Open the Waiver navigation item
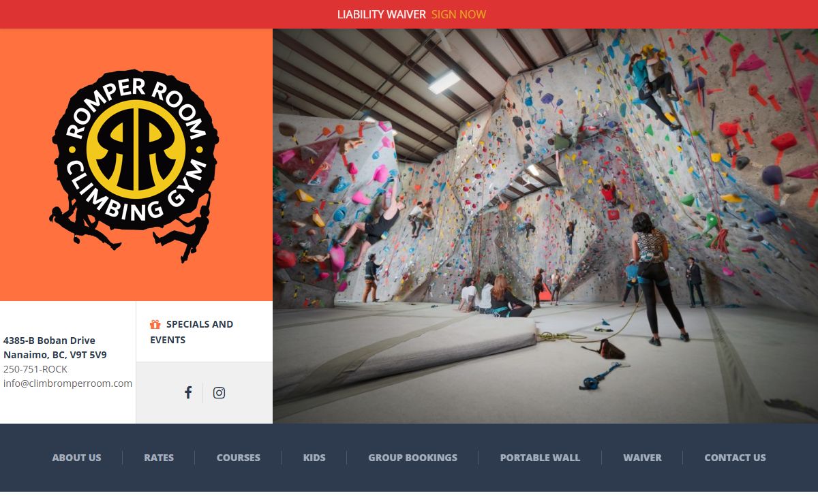The width and height of the screenshot is (818, 504). click(642, 458)
